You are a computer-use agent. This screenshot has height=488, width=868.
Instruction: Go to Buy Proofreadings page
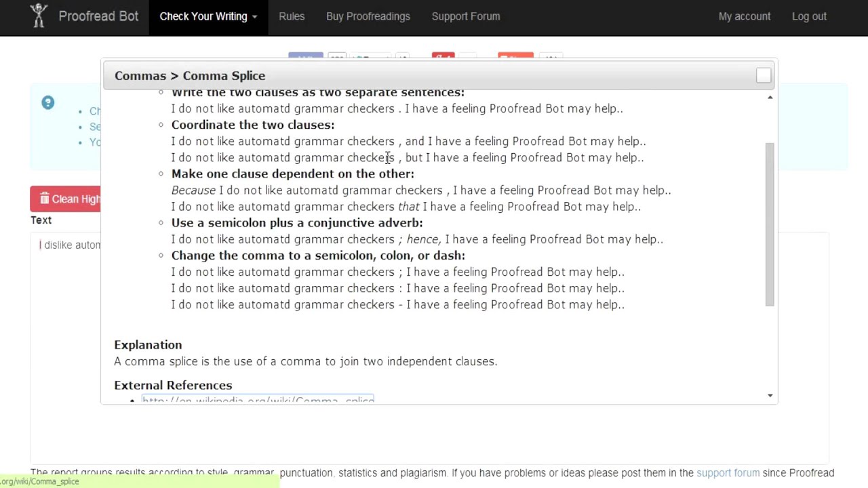(368, 16)
